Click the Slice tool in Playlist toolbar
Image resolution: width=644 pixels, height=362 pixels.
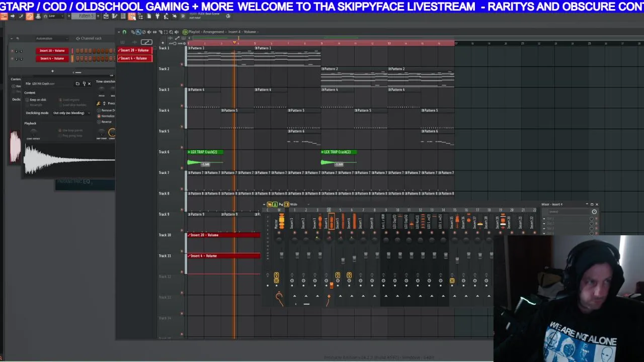tap(160, 32)
